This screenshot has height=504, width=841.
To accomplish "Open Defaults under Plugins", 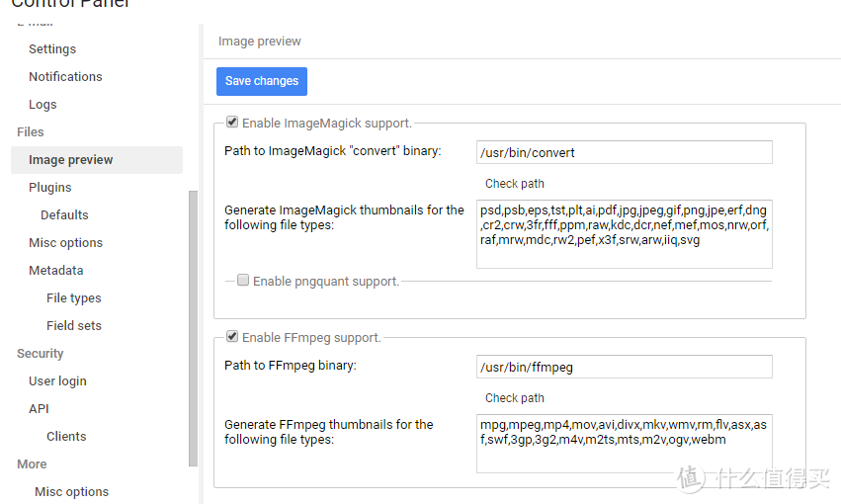I will [64, 215].
